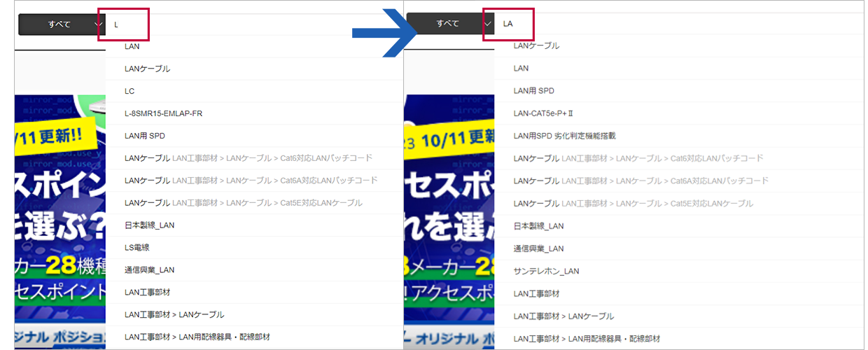
Task: Select the 'LS電線' suggestion
Action: [136, 247]
